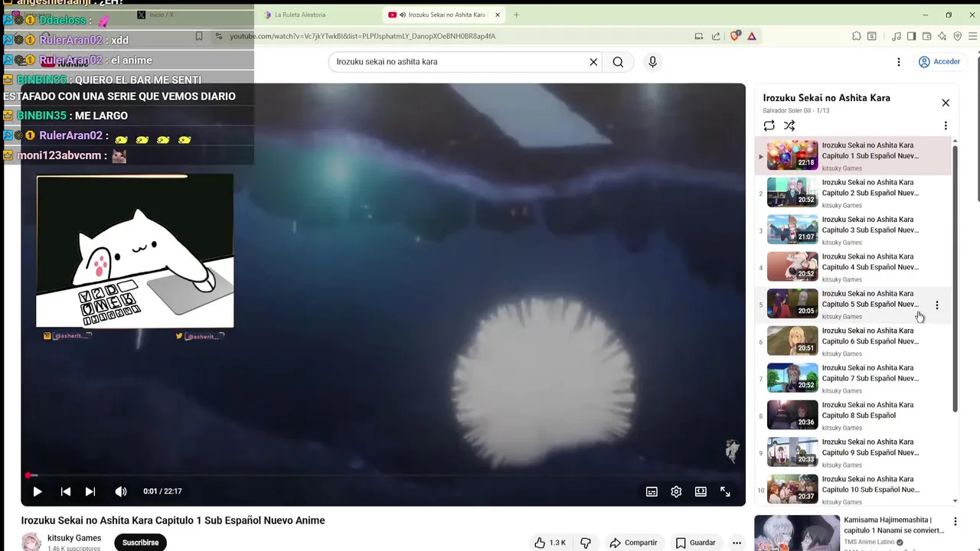Select Capitulo 9 in playlist
This screenshot has width=980, height=551.
853,452
